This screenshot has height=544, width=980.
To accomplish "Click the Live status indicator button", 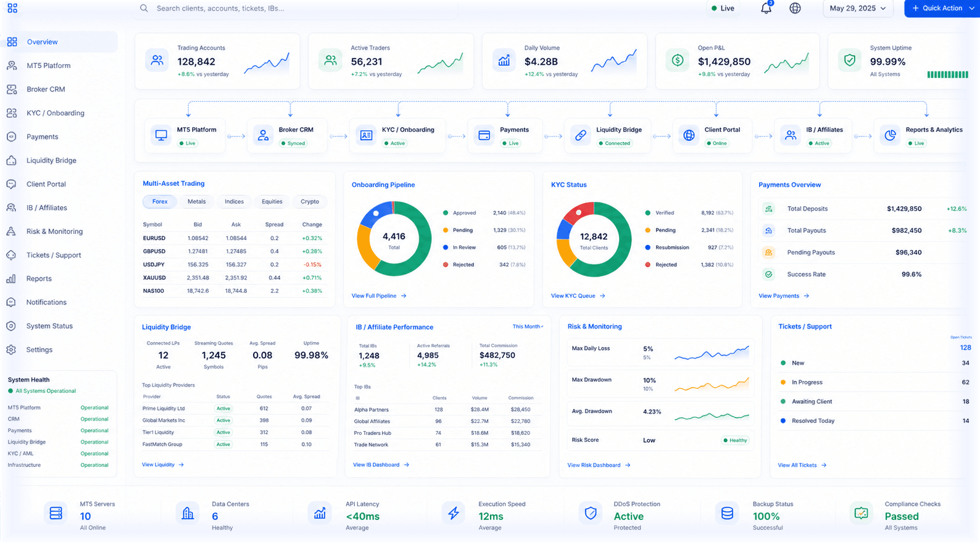I will (x=723, y=8).
